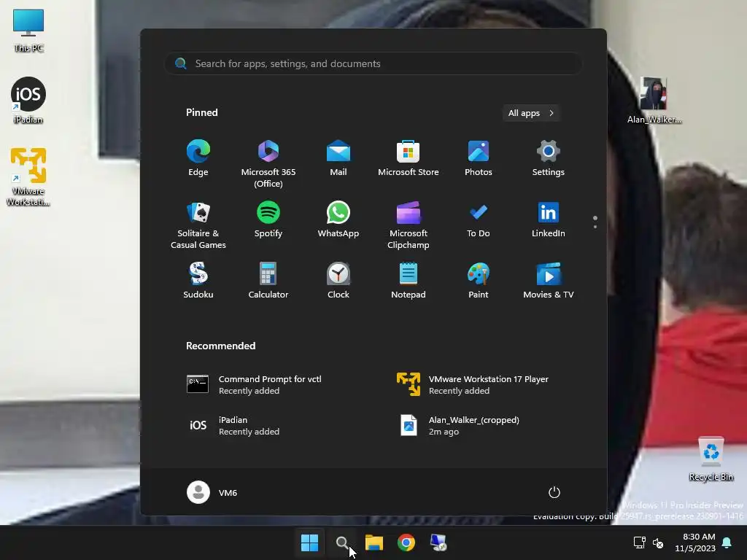The height and width of the screenshot is (560, 747).
Task: Click the Windows Start button on taskbar
Action: pos(309,542)
